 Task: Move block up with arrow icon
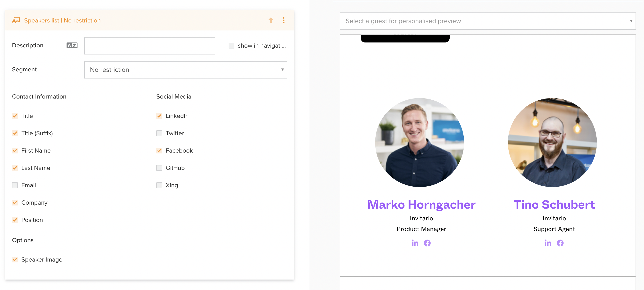(x=271, y=20)
